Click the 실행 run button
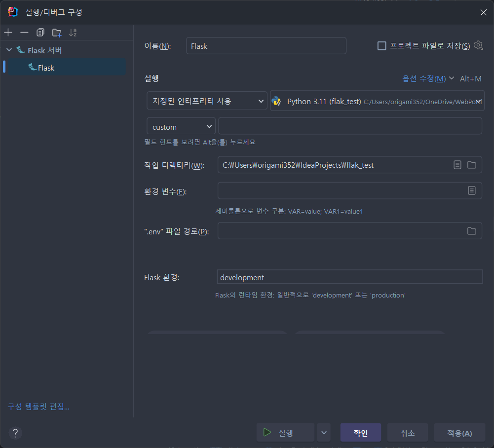This screenshot has height=448, width=494. coord(285,433)
